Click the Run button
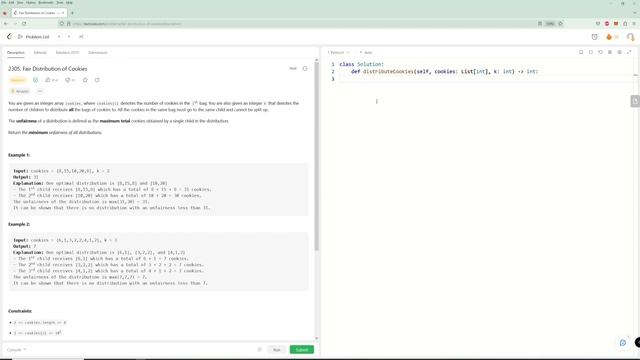The image size is (640, 360). [277, 350]
